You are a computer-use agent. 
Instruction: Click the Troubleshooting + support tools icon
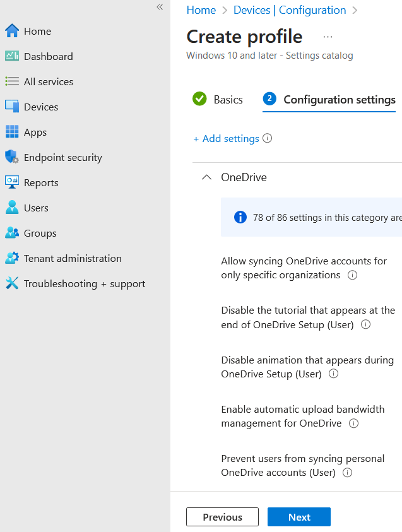click(12, 283)
